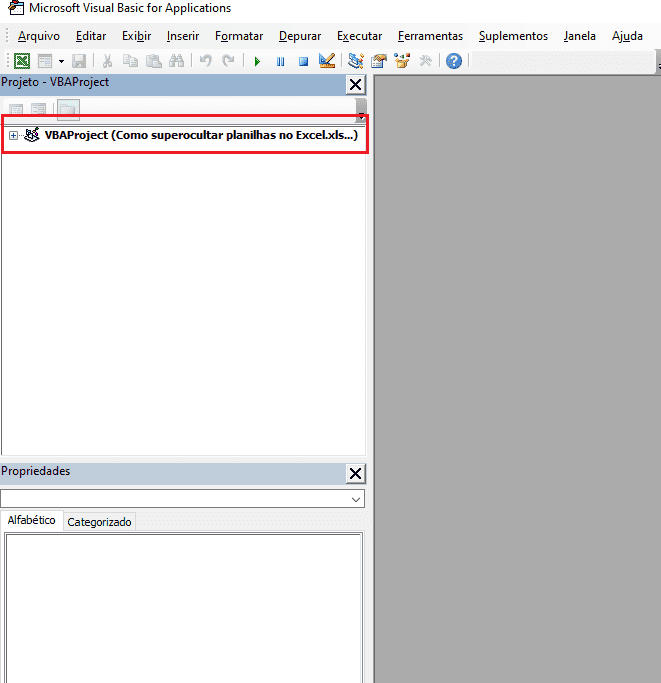The image size is (661, 683).
Task: Close the Projeto - VBAProject panel
Action: [356, 85]
